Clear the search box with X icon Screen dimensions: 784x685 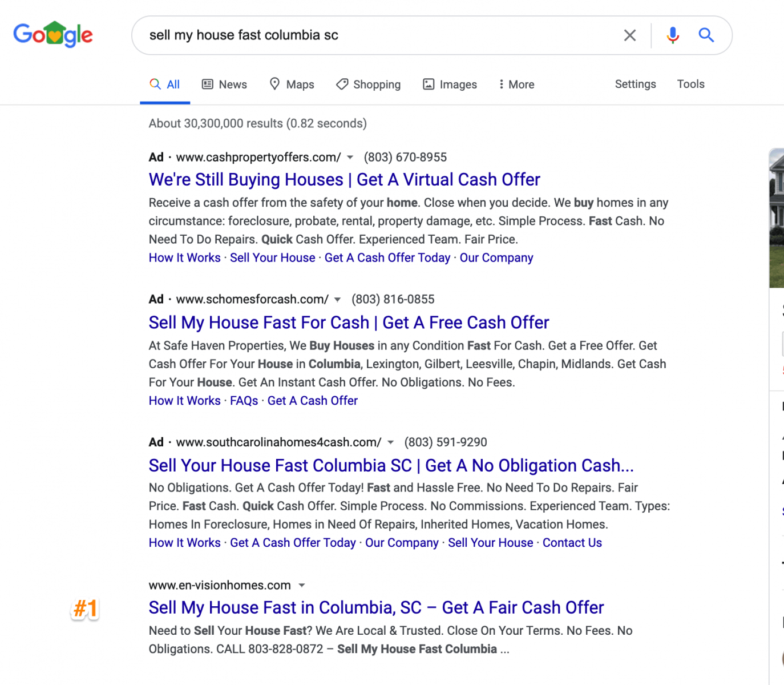point(630,35)
